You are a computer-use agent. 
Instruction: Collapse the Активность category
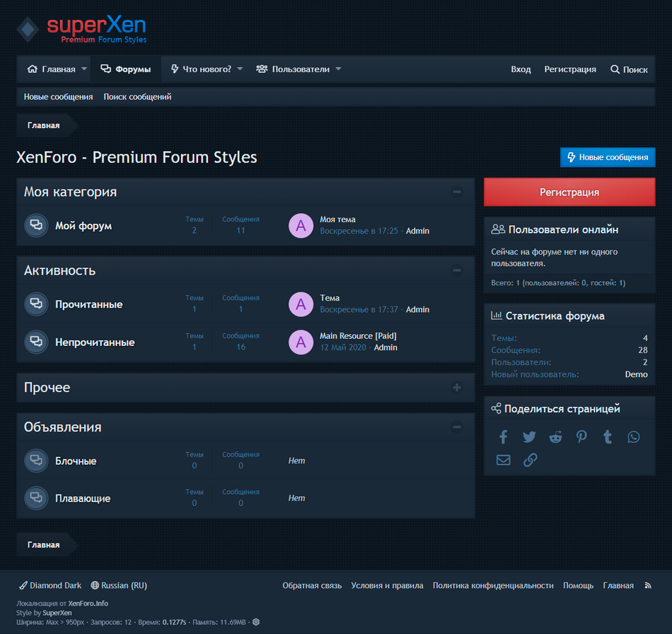click(457, 270)
